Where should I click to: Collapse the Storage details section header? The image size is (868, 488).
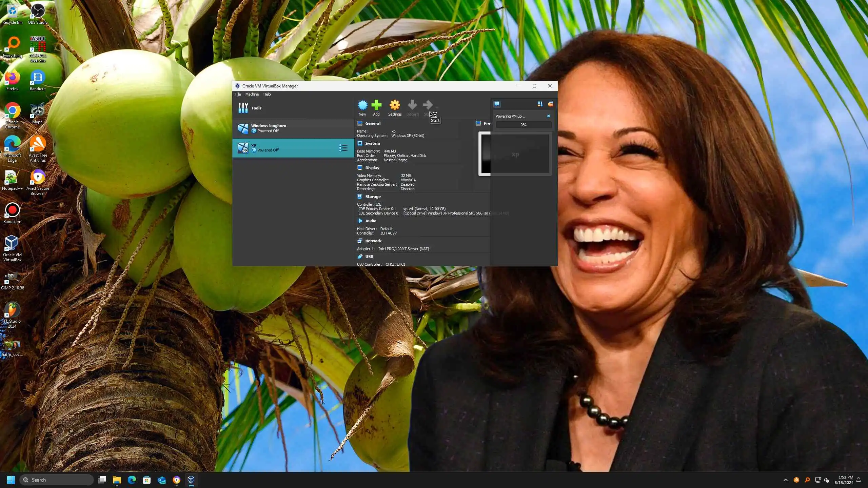click(373, 197)
